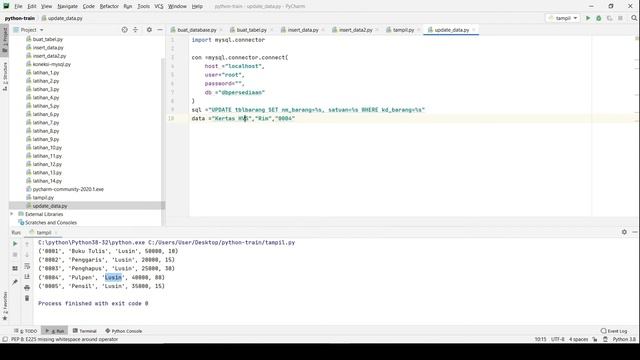Open the File menu
Image resolution: width=640 pixels, height=360 pixels.
coord(18,6)
